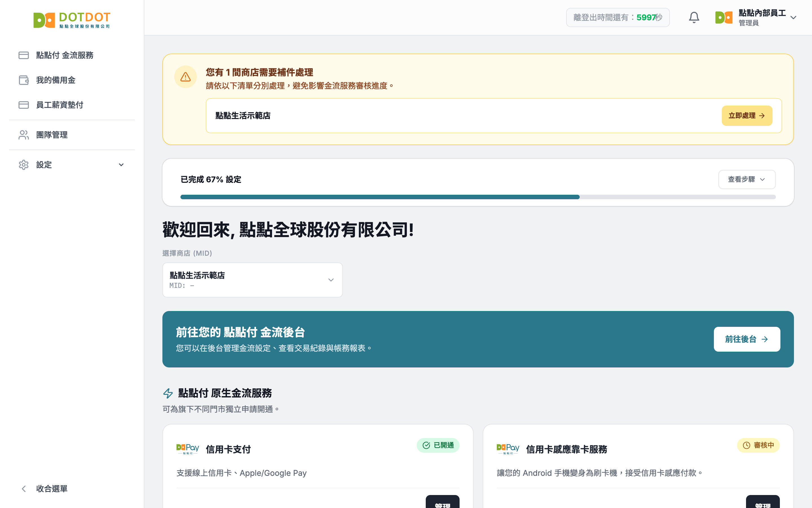The image size is (812, 508).
Task: Click the 前往後台 button
Action: click(x=747, y=339)
